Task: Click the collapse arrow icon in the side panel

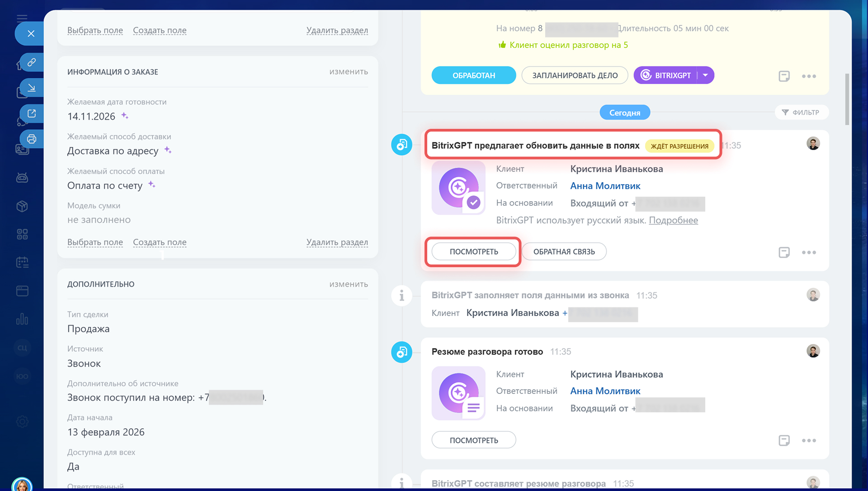Action: click(31, 88)
